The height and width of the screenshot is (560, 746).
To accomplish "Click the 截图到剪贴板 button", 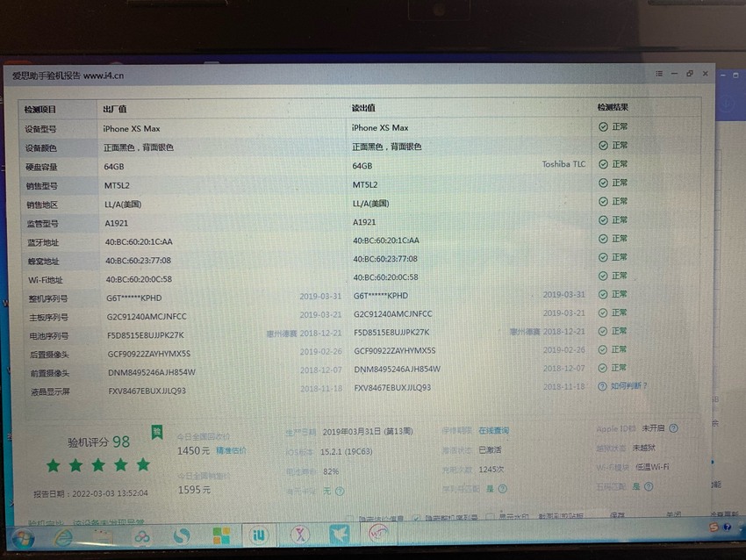I will click(x=561, y=516).
